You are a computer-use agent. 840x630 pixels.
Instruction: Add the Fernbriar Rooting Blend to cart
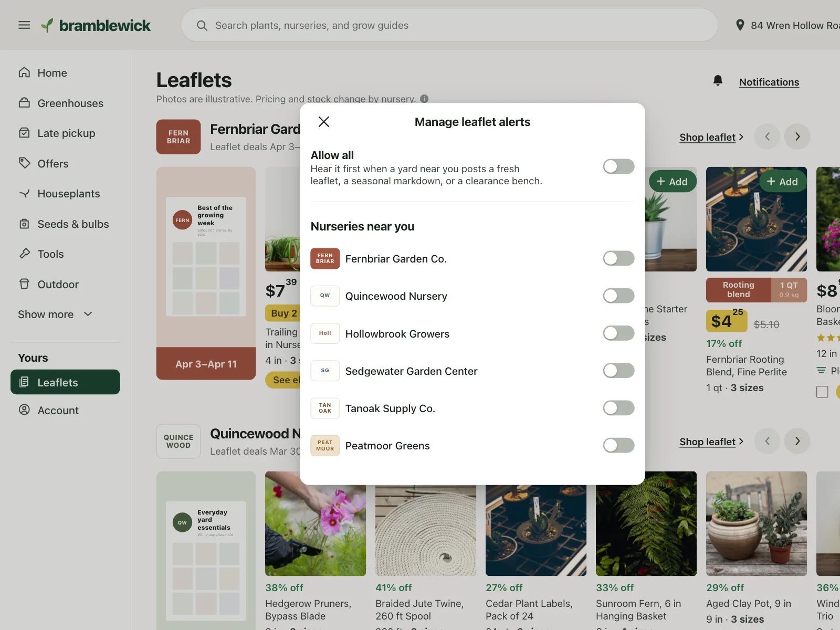782,182
